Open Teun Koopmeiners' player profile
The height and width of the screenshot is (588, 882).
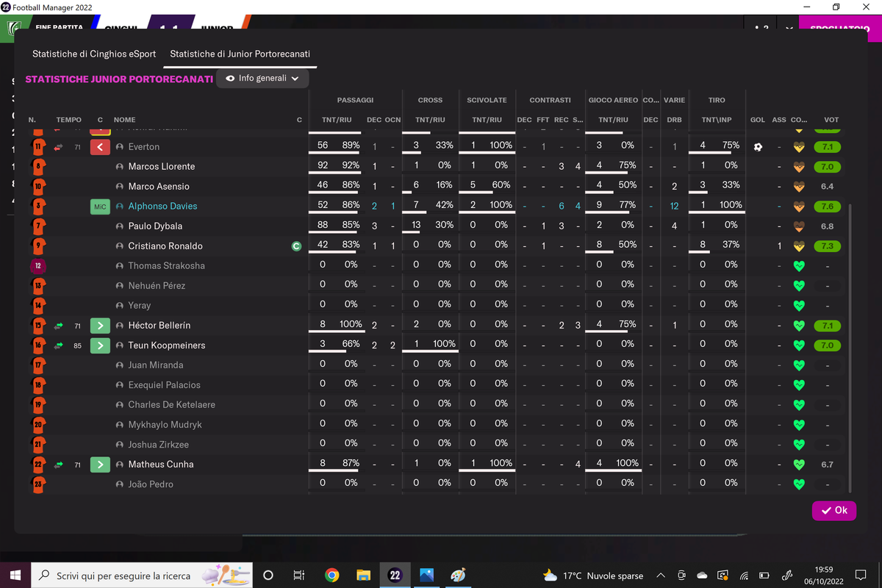click(167, 345)
